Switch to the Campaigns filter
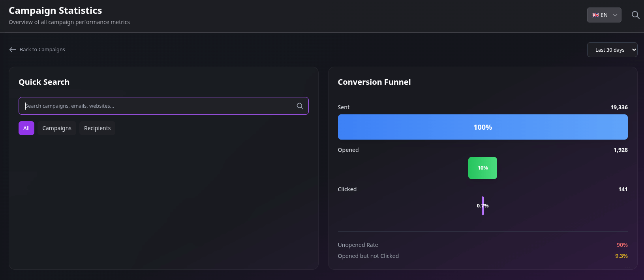Image resolution: width=644 pixels, height=280 pixels. pos(57,128)
